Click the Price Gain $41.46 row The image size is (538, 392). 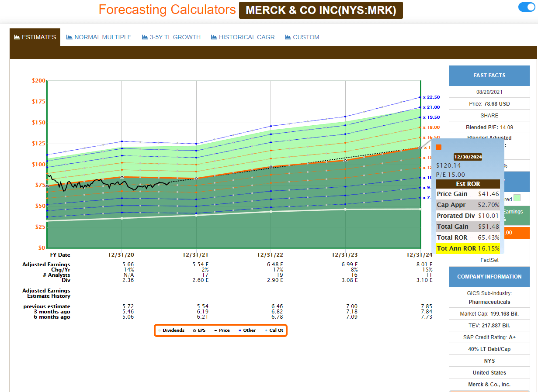(x=468, y=194)
